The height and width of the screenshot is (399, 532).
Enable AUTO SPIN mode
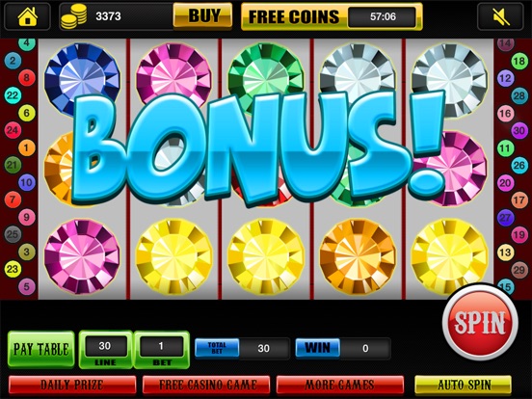tap(464, 386)
